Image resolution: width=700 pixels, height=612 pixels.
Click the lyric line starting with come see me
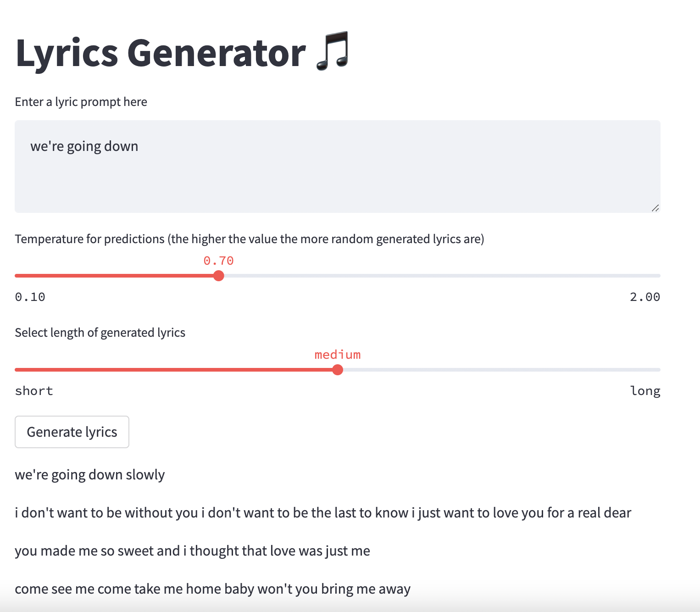coord(212,589)
